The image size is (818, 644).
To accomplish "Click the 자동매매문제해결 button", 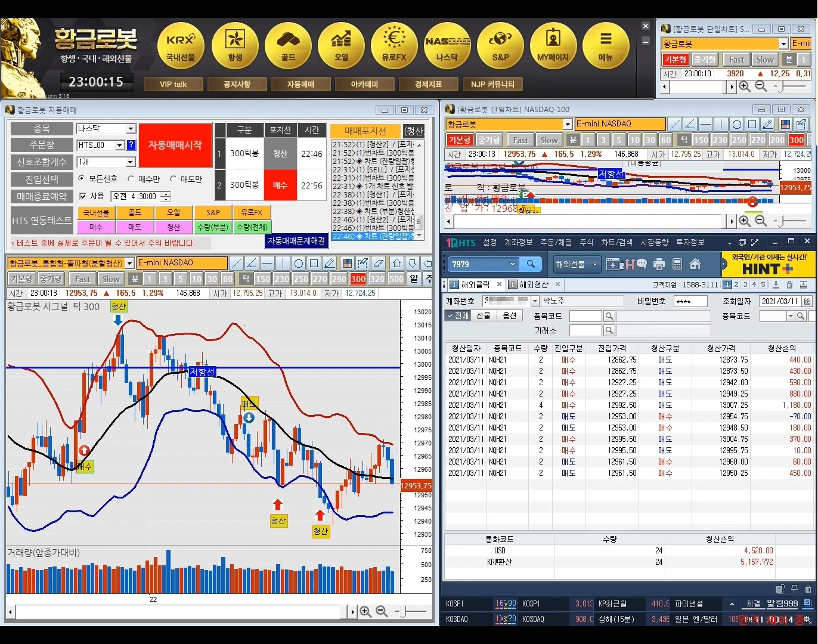I will pyautogui.click(x=296, y=241).
